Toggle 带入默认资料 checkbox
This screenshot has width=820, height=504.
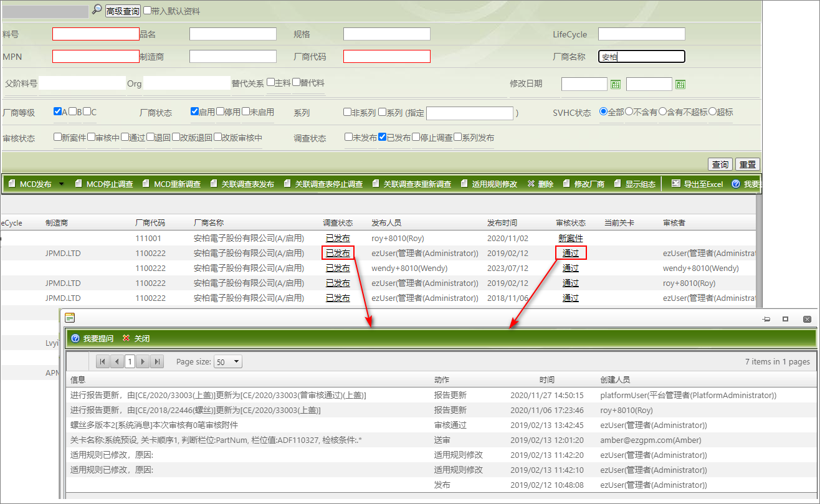(147, 11)
